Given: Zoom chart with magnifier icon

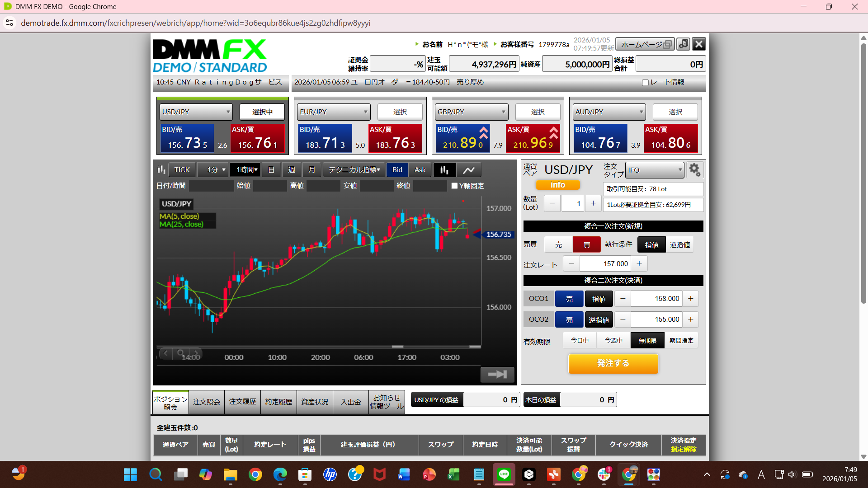Looking at the screenshot, I should coord(181,353).
